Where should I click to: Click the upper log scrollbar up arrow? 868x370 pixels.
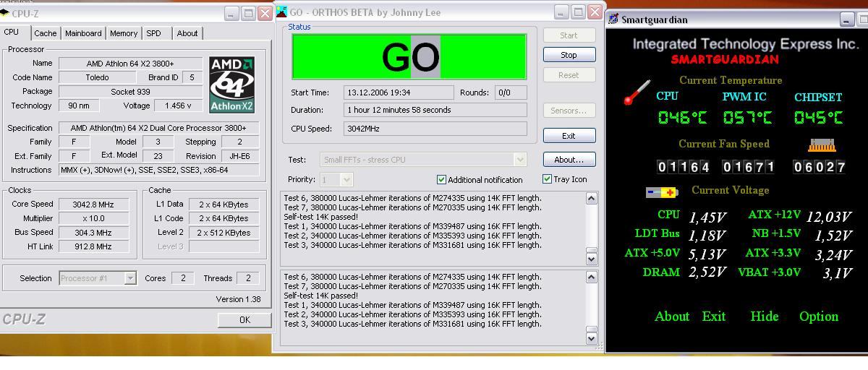tap(592, 198)
